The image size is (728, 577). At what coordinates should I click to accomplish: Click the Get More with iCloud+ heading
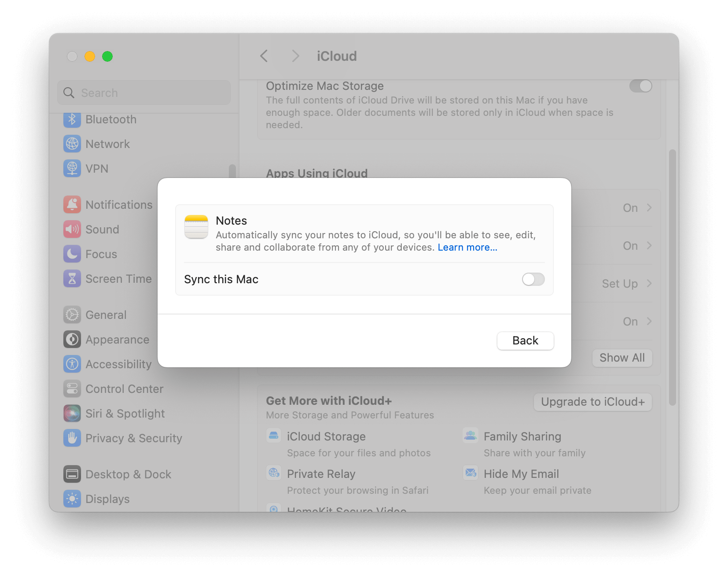329,401
